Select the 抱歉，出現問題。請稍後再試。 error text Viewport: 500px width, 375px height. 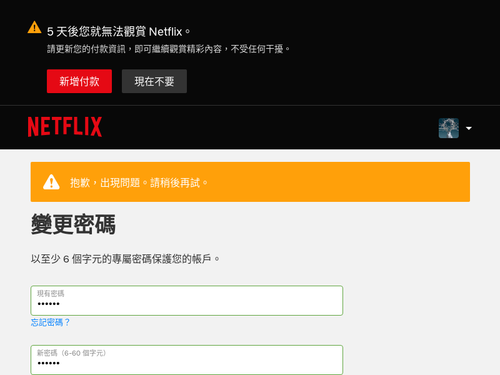(x=139, y=183)
